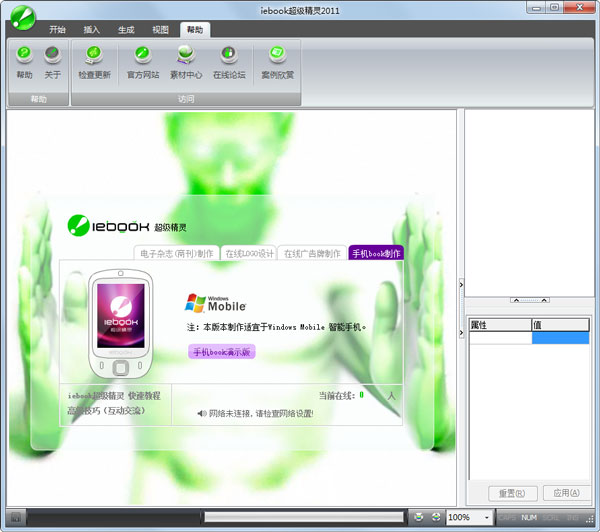Click the second zoom icon beside the percent box
The width and height of the screenshot is (600, 532).
coord(436,517)
